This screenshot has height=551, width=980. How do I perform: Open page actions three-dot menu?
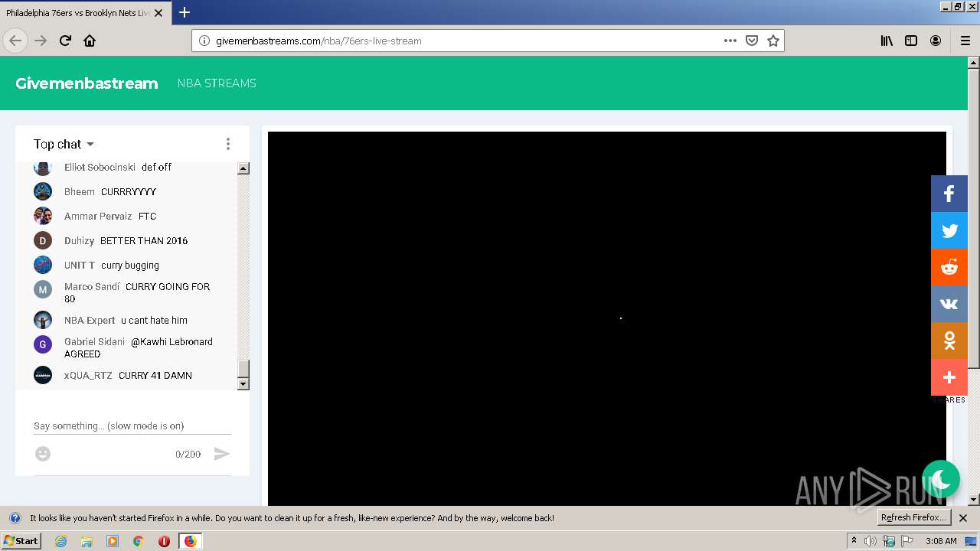(730, 41)
